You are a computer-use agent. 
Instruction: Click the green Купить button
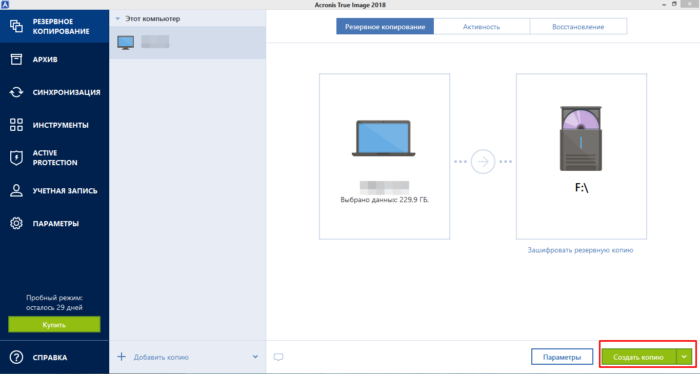click(x=54, y=324)
